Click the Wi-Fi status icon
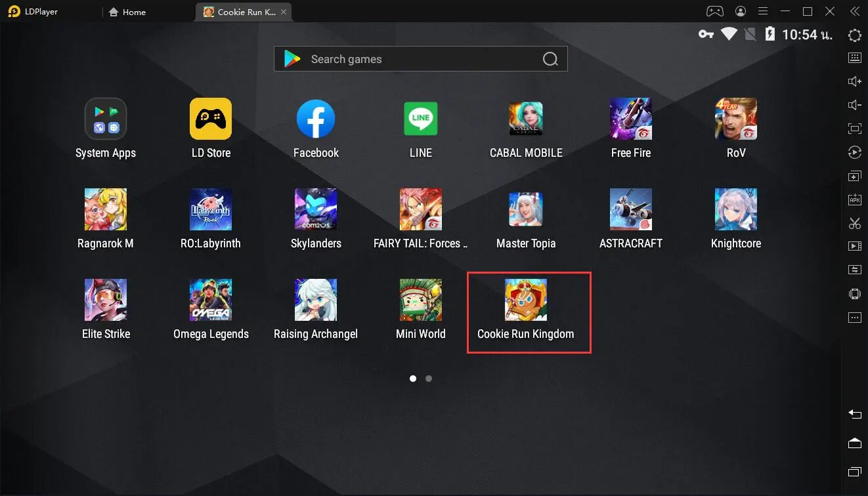This screenshot has width=868, height=496. (729, 34)
